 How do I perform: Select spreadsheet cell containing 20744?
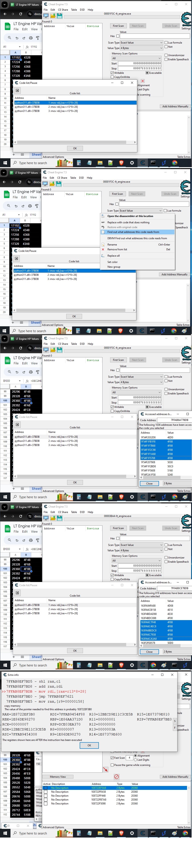pos(15,814)
